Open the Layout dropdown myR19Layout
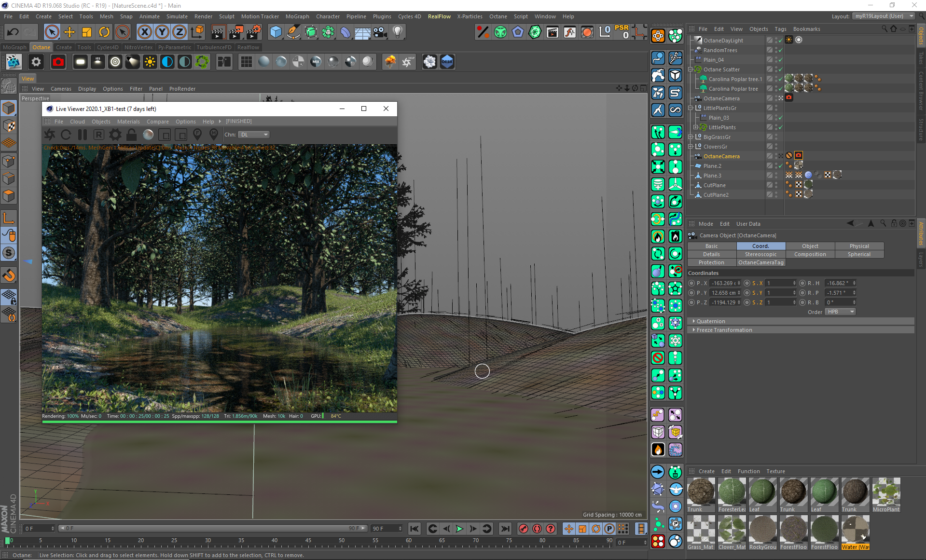 (884, 16)
